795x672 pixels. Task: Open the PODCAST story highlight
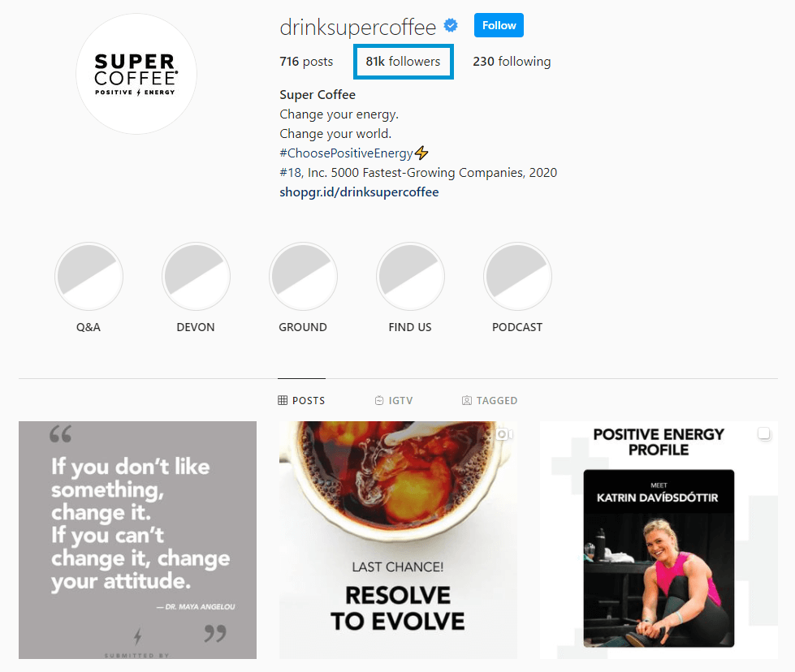click(x=517, y=276)
